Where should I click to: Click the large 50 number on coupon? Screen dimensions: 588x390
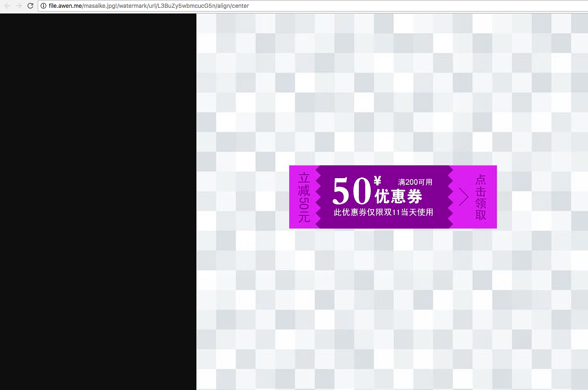pos(351,191)
